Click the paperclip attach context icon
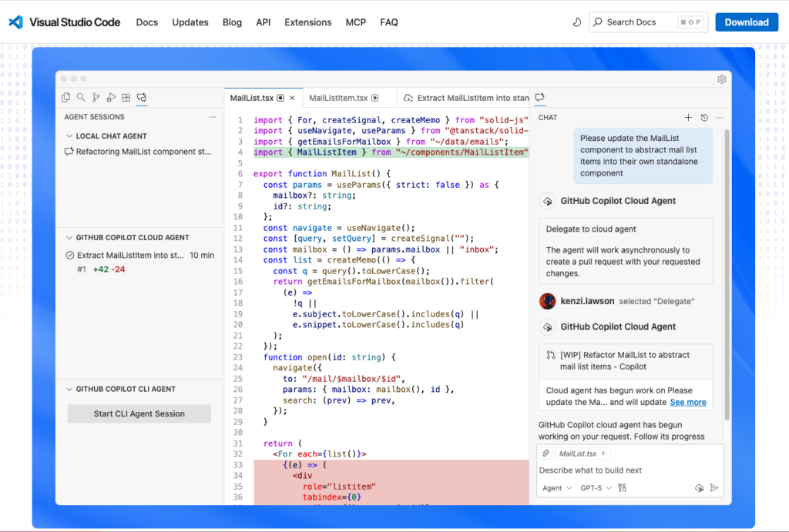This screenshot has width=789, height=532. click(x=546, y=453)
